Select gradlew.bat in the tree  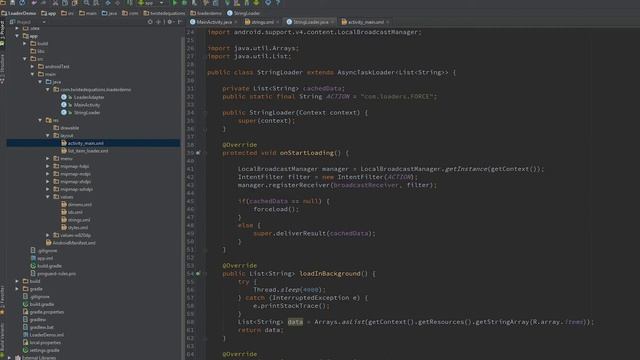tap(38, 327)
